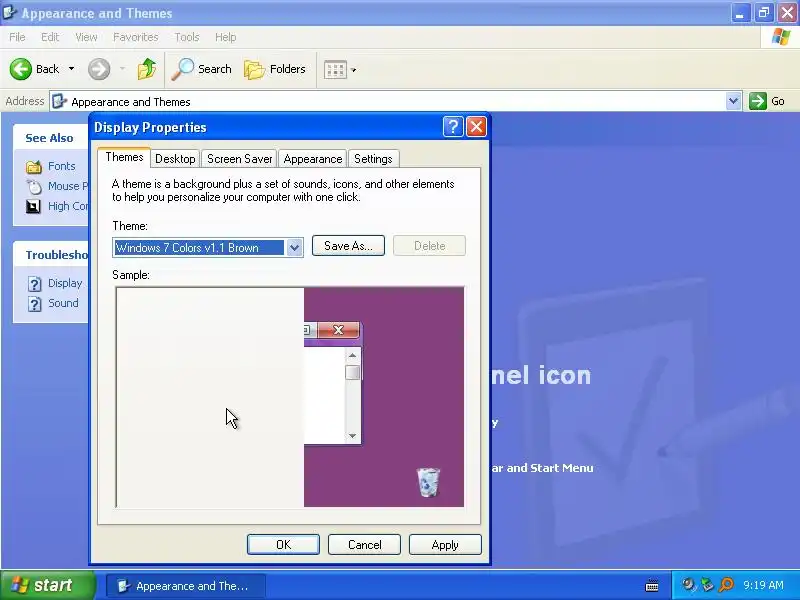The image size is (800, 600).
Task: Click the Apply button
Action: [445, 545]
